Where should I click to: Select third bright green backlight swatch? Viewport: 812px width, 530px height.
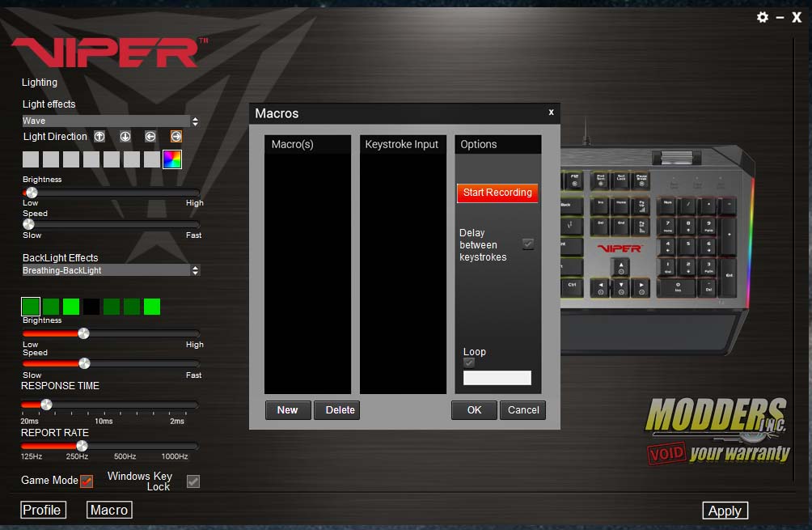(x=71, y=307)
